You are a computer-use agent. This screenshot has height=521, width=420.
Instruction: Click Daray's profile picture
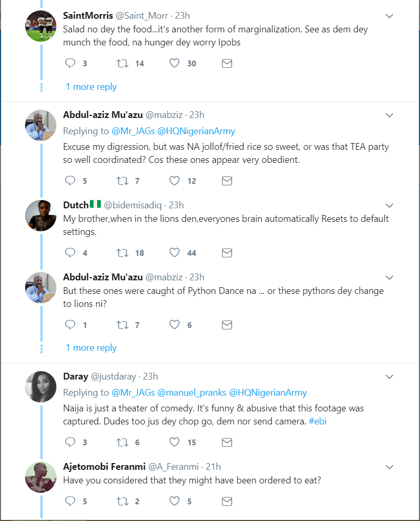tap(41, 386)
